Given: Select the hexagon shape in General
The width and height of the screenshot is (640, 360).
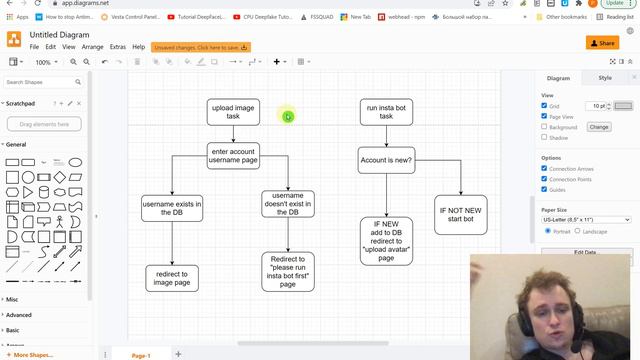Looking at the screenshot, I should point(12,192).
